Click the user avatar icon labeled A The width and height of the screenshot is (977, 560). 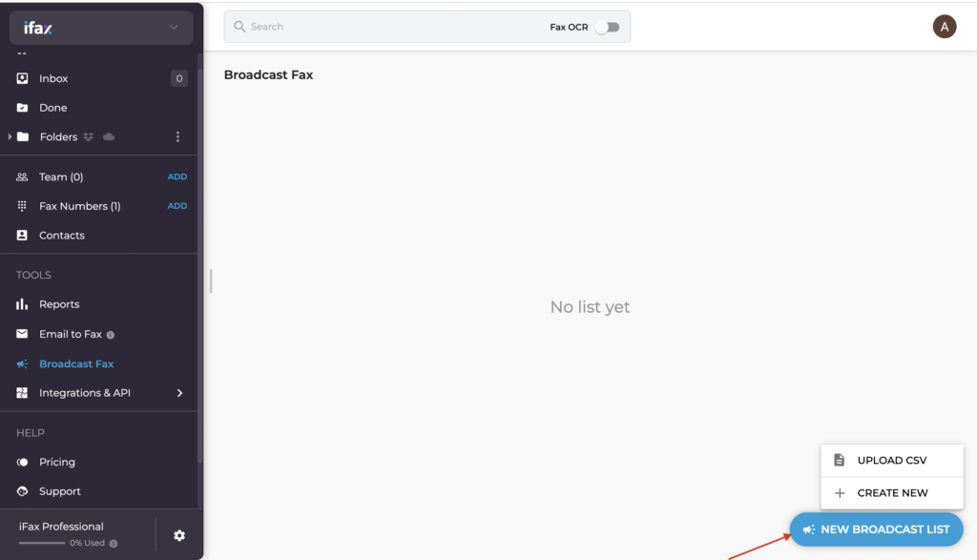click(x=944, y=27)
